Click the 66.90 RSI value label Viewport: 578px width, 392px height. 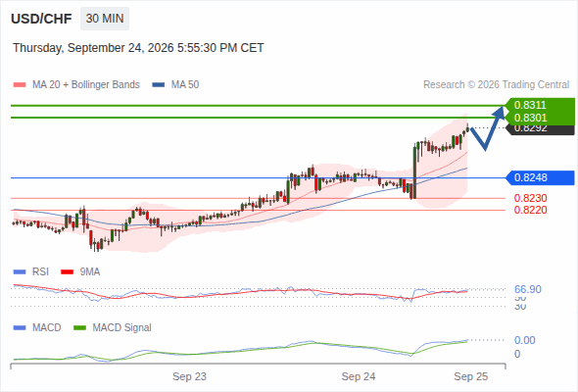click(528, 289)
